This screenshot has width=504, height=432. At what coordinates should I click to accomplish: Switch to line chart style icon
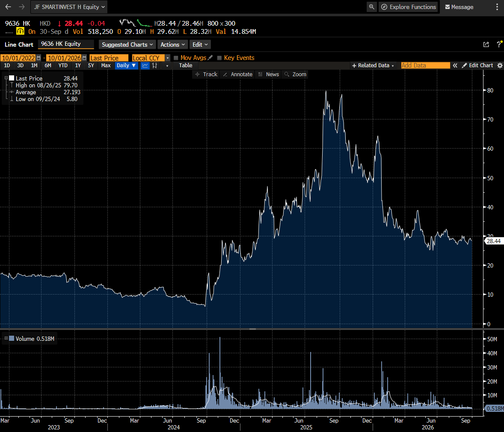point(145,66)
